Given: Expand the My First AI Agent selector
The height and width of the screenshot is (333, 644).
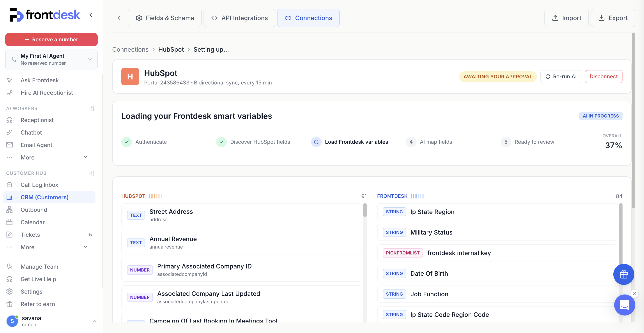Looking at the screenshot, I should [x=51, y=60].
